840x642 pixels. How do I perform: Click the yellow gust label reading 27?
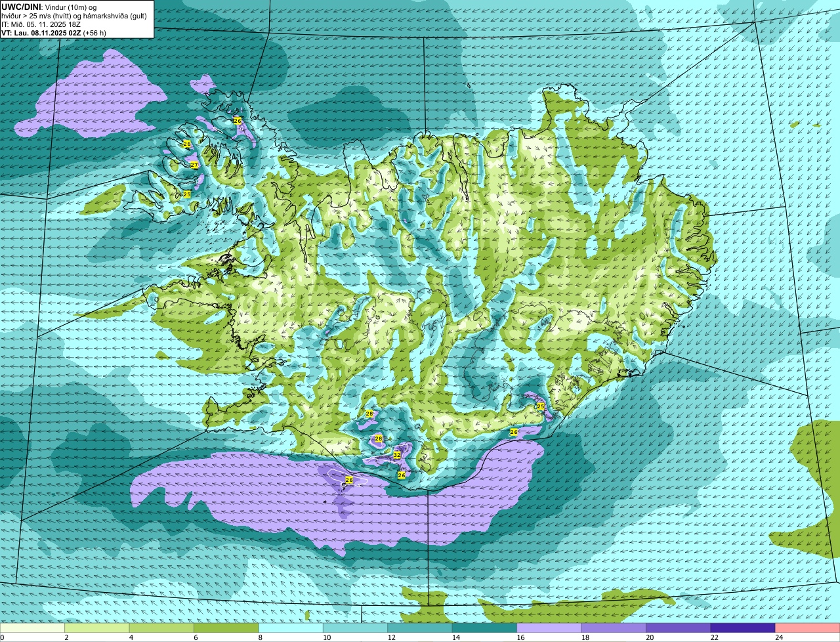[194, 165]
